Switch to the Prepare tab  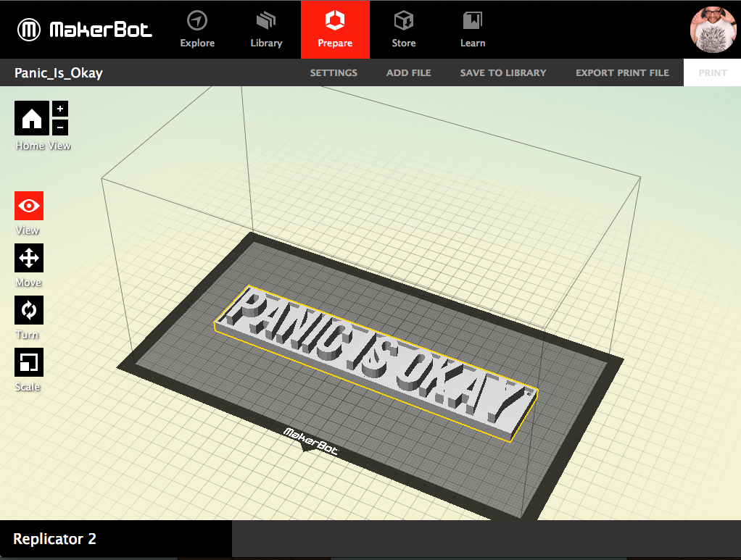pos(335,30)
